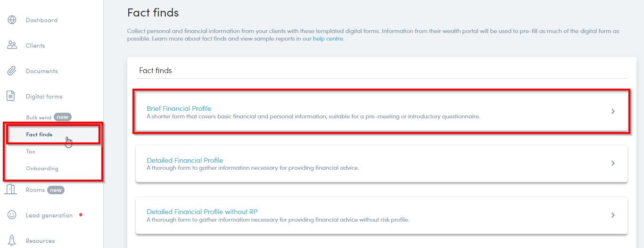Click the Documents paperclip icon

click(x=12, y=71)
